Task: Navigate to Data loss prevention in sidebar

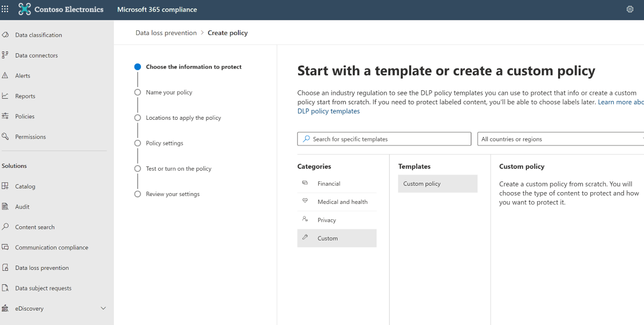Action: point(42,268)
